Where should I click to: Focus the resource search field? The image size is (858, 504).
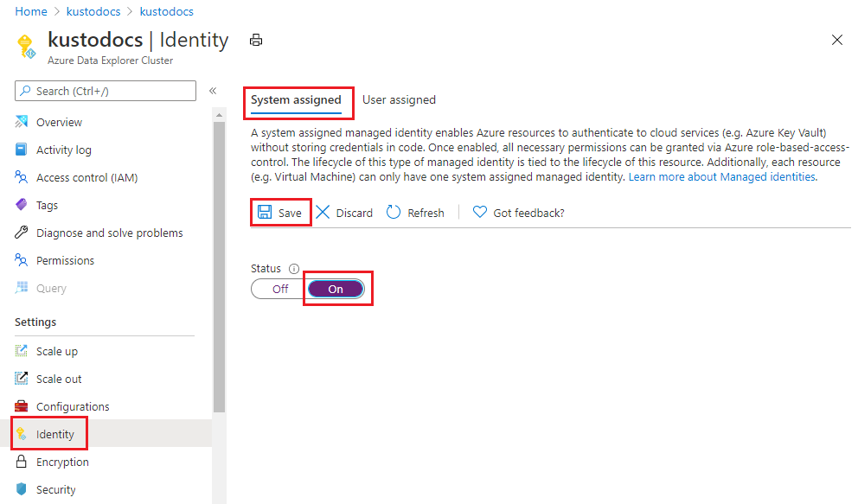click(104, 91)
